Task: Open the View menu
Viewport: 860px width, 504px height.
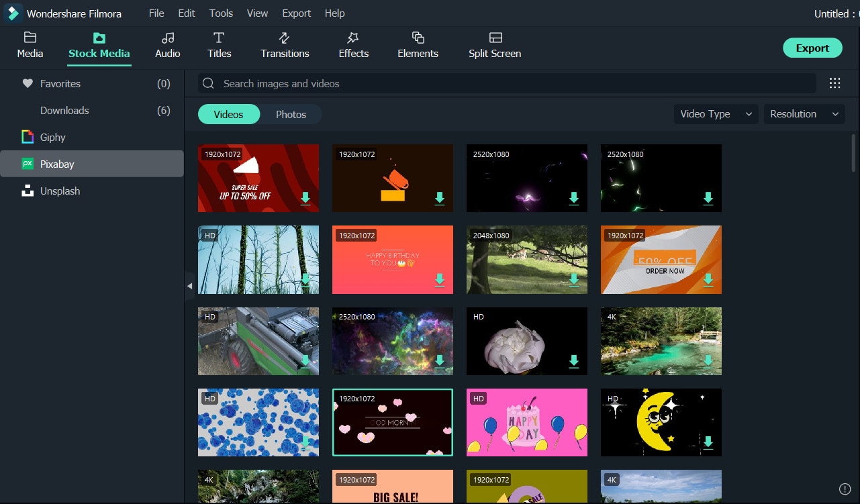Action: pyautogui.click(x=257, y=13)
